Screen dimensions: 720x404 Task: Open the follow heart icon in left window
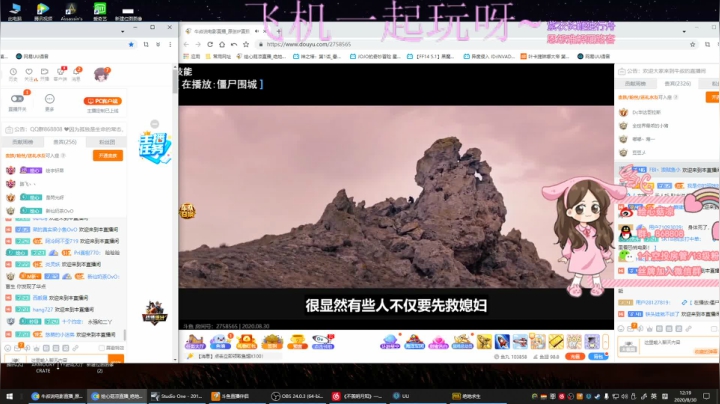coord(29,72)
